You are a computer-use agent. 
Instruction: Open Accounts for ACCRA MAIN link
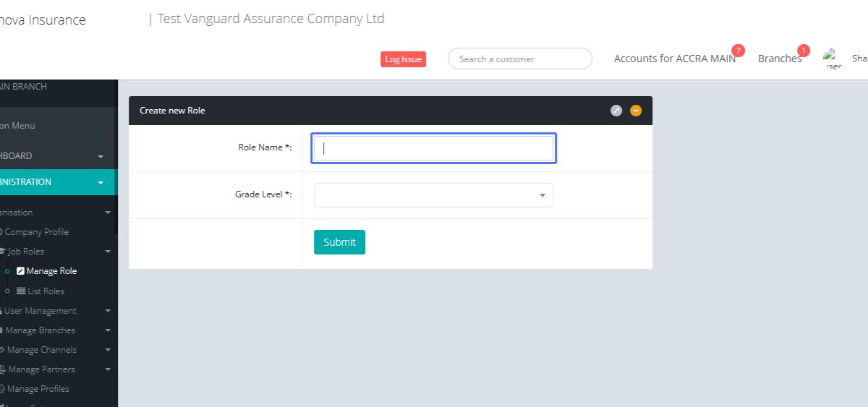pos(674,59)
